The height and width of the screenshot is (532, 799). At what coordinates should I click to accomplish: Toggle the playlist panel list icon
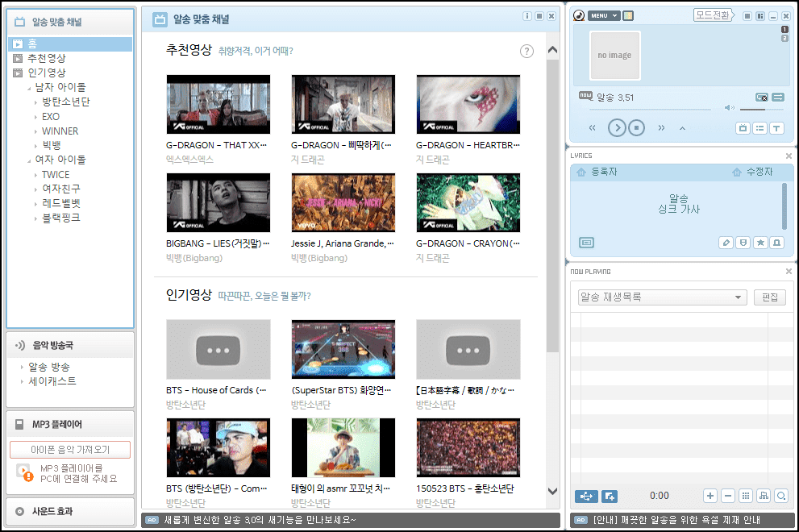tap(759, 128)
